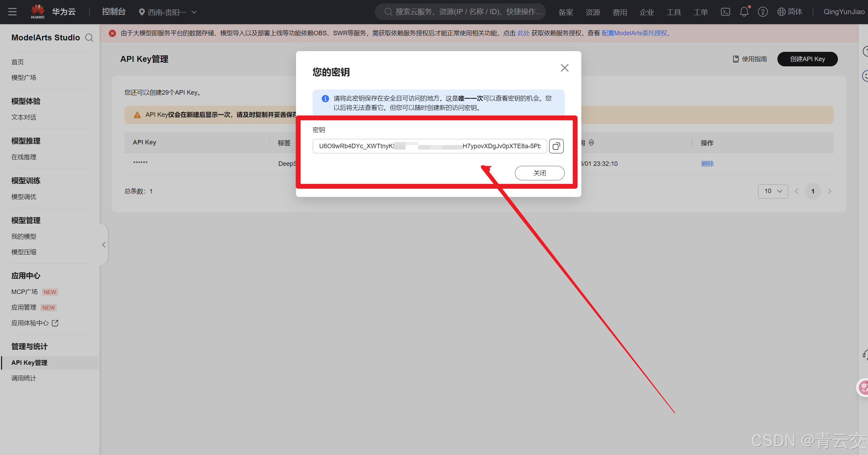Open MCP广场 in the sidebar
Image resolution: width=868 pixels, height=455 pixels.
point(25,292)
